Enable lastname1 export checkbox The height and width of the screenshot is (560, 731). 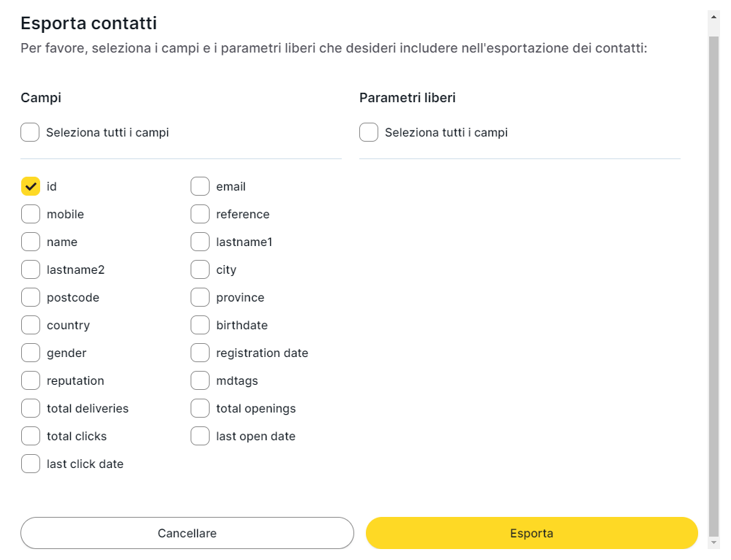200,242
